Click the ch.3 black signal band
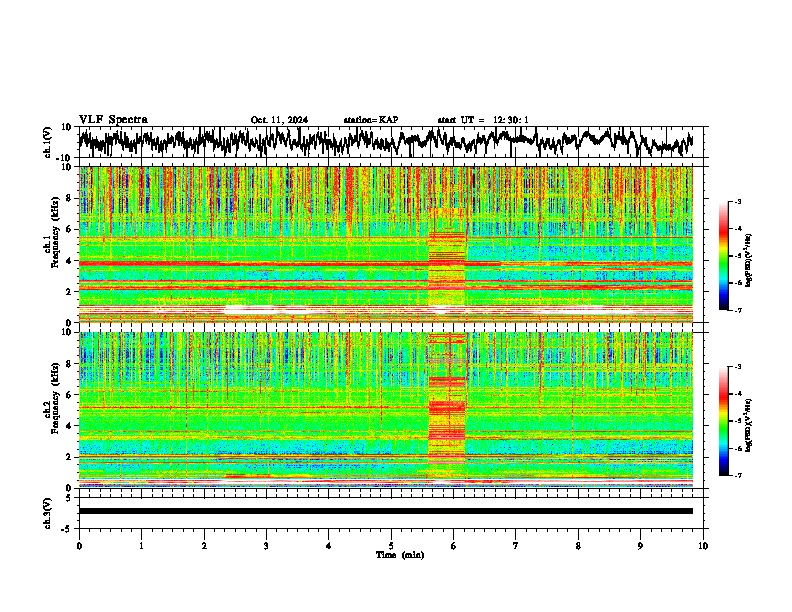Screen dimensions: 792x612 pyautogui.click(x=385, y=511)
